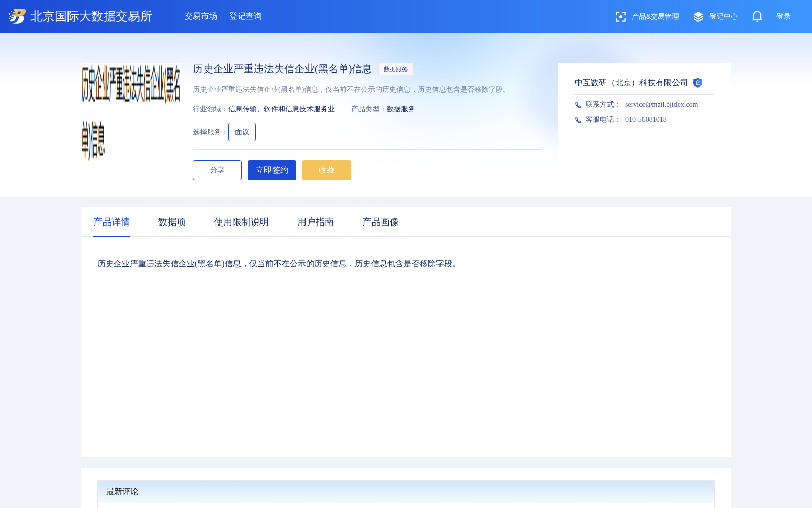Click the 数据服务 tag next to title
The height and width of the screenshot is (508, 812).
(396, 69)
